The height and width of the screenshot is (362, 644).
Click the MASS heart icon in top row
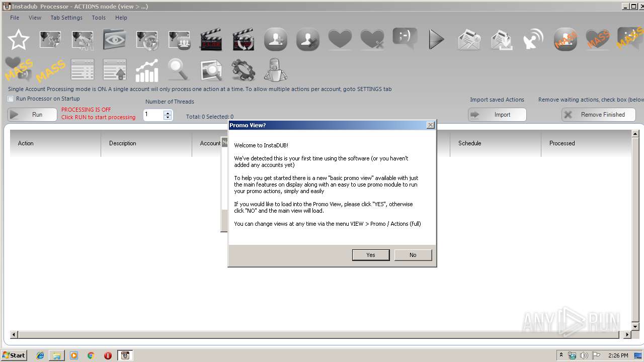(597, 39)
